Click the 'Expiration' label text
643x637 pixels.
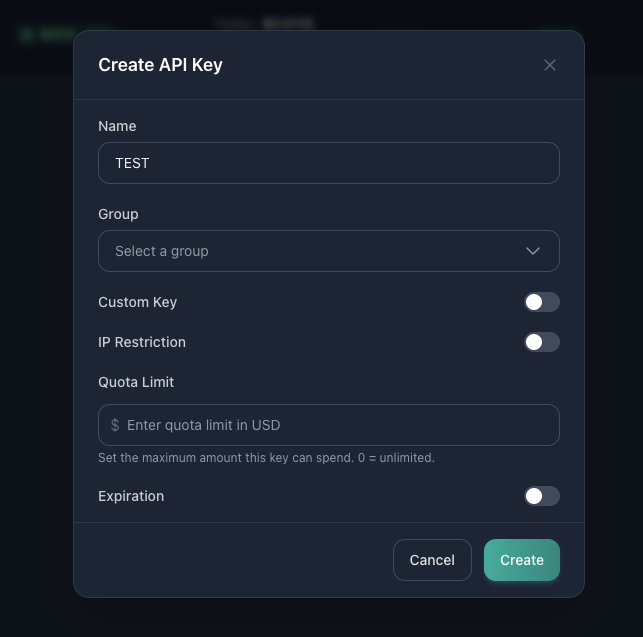[131, 496]
